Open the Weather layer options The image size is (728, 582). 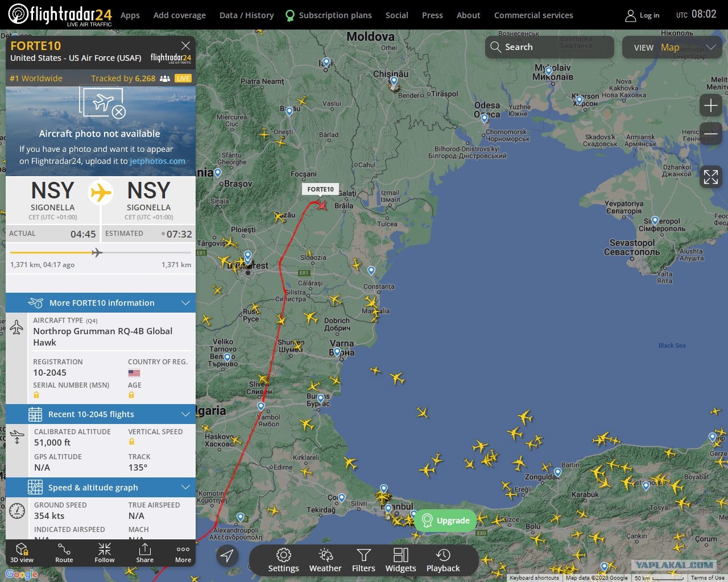pyautogui.click(x=325, y=560)
